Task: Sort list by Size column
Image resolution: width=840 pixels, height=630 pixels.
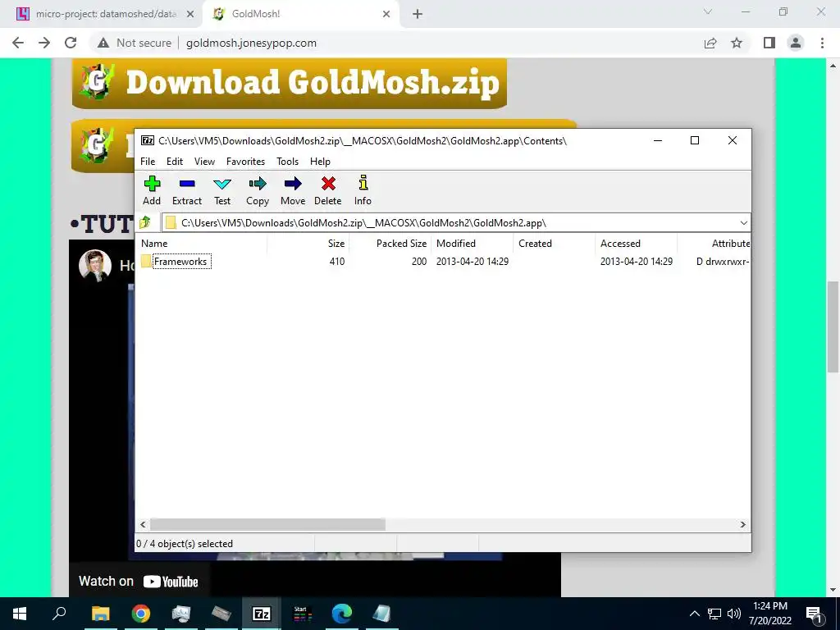Action: click(308, 243)
